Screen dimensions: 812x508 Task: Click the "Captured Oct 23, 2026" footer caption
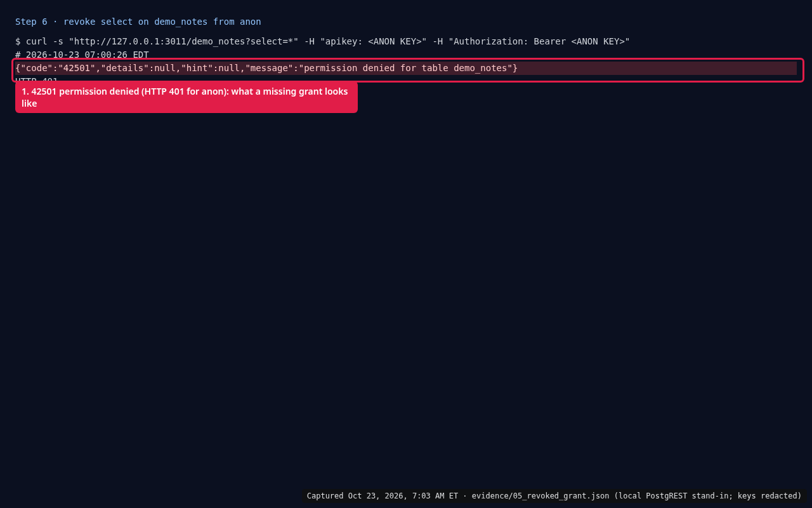(554, 496)
